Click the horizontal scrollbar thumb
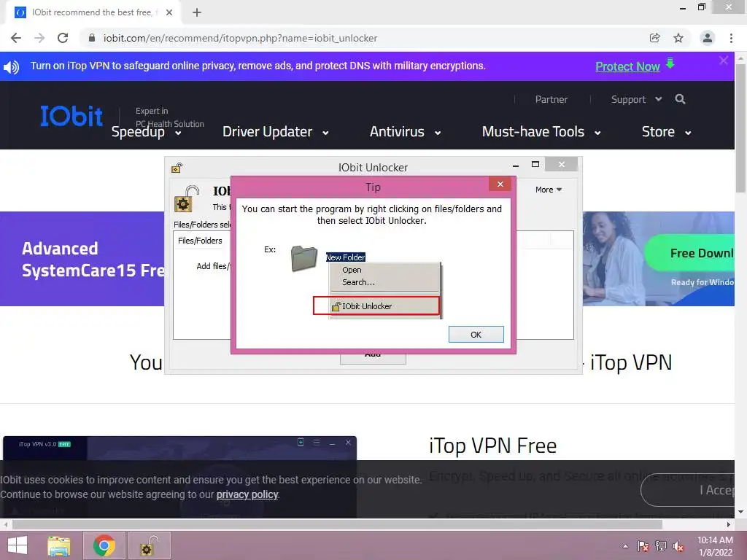This screenshot has height=560, width=747. pyautogui.click(x=337, y=524)
